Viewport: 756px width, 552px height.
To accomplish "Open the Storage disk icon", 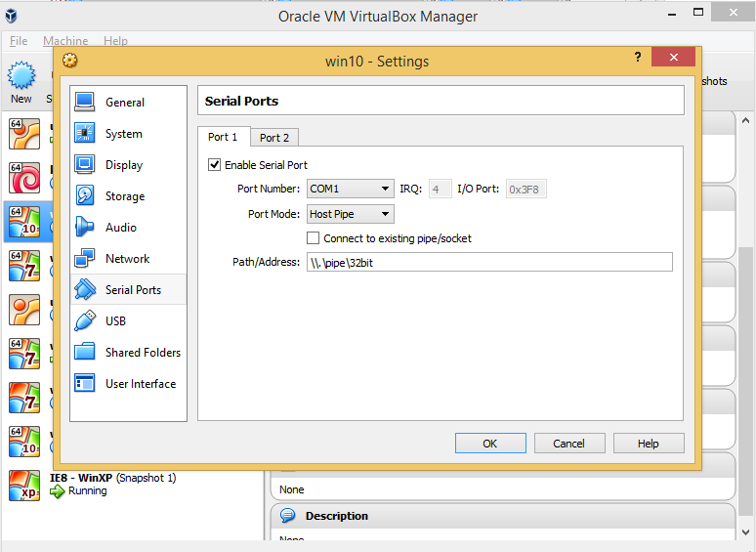I will (85, 195).
